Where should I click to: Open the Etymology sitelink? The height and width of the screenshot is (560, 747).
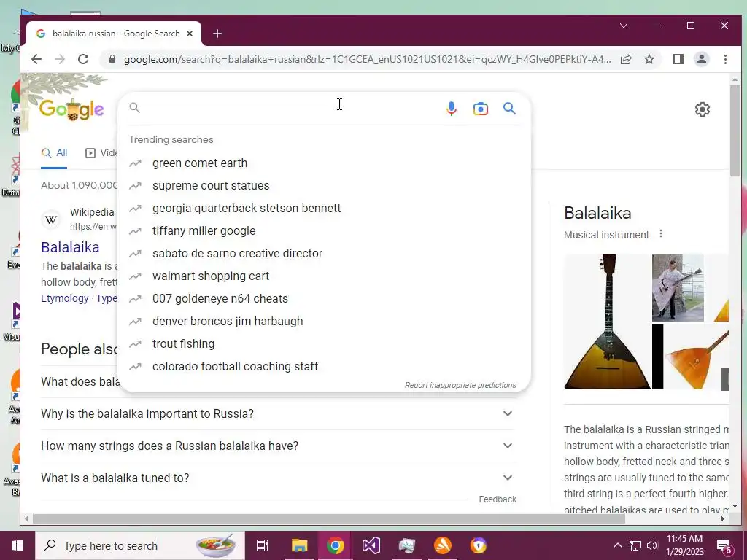(65, 298)
